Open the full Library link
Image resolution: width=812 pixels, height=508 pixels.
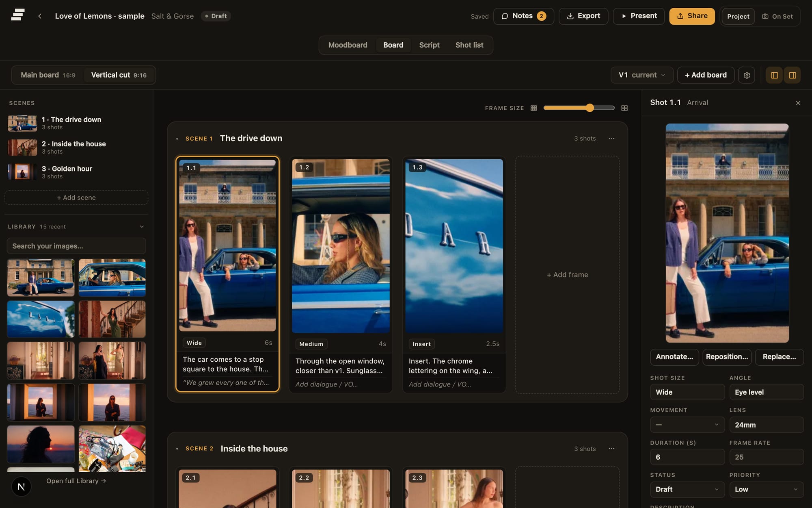[76, 481]
